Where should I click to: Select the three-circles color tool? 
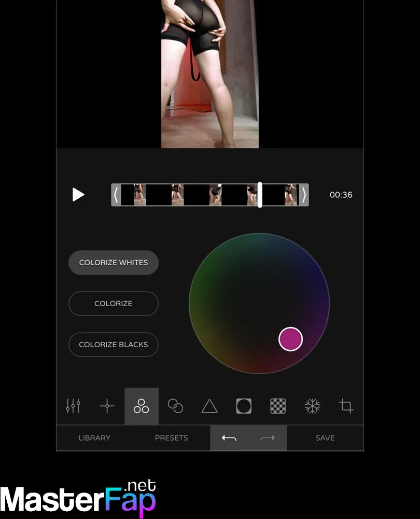(141, 406)
